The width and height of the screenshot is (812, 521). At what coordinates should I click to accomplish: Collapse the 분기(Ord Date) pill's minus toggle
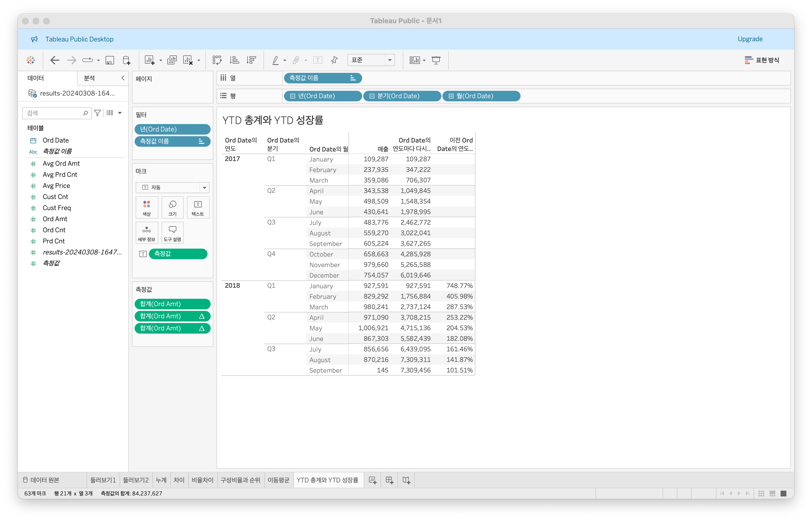[x=371, y=96]
